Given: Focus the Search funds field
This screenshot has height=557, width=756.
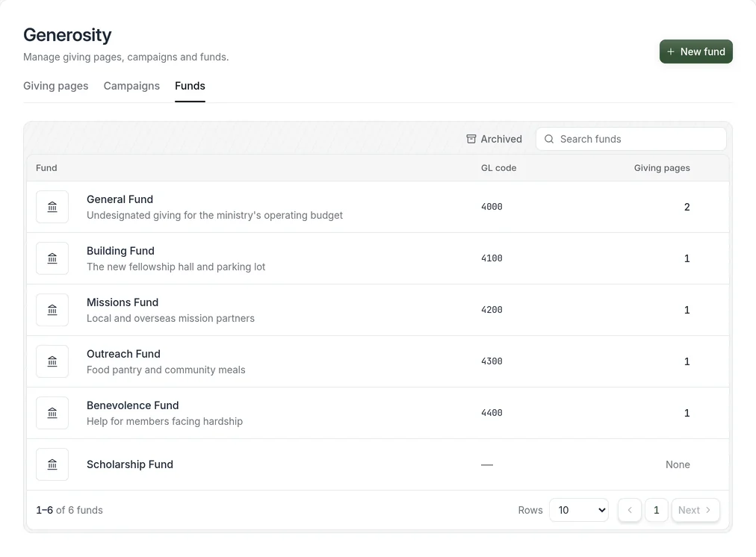Looking at the screenshot, I should click(631, 139).
